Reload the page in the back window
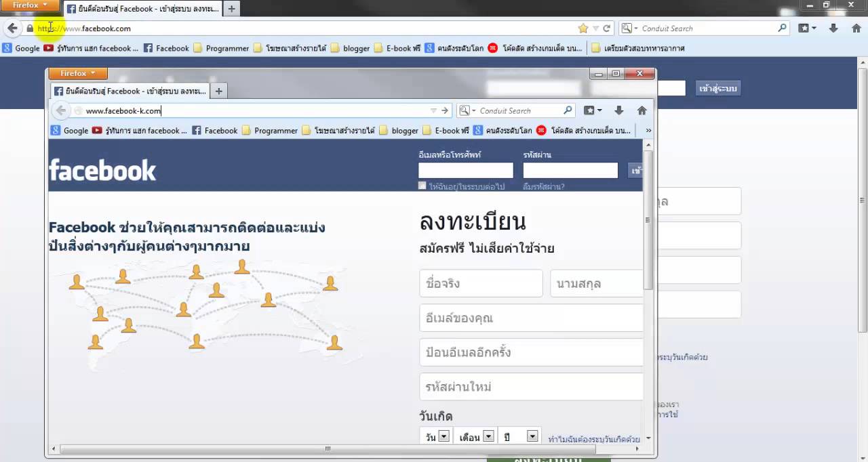868x462 pixels. coord(607,28)
